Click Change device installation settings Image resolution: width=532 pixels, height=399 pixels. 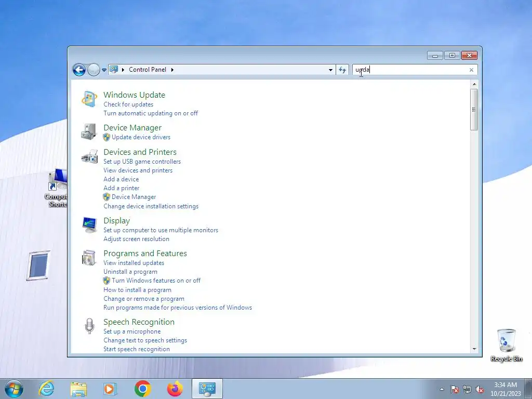point(151,206)
